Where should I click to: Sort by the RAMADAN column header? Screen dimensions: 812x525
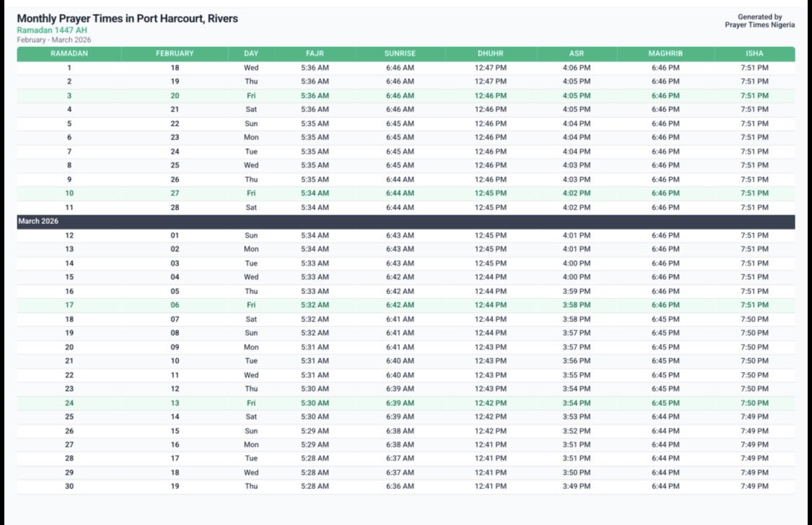point(69,53)
